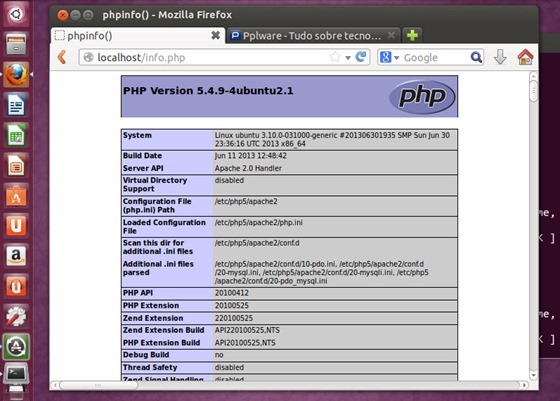
Task: Click site identity globe icon
Action: coord(88,57)
